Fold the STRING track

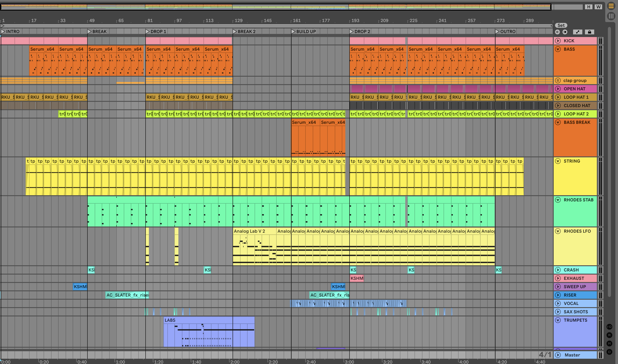tap(558, 161)
